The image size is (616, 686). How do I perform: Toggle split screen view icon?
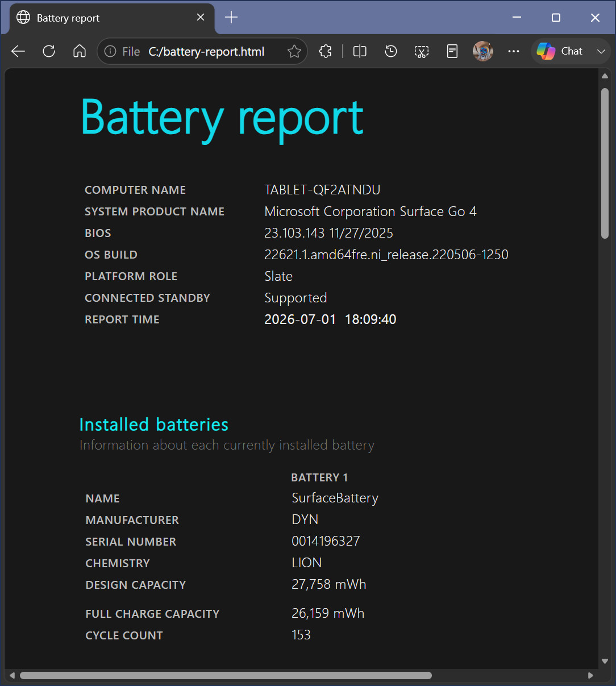coord(360,51)
